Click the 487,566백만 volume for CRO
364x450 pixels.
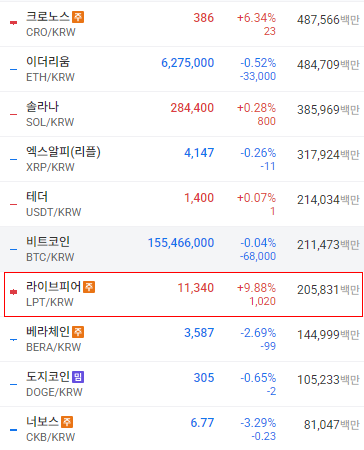(328, 20)
